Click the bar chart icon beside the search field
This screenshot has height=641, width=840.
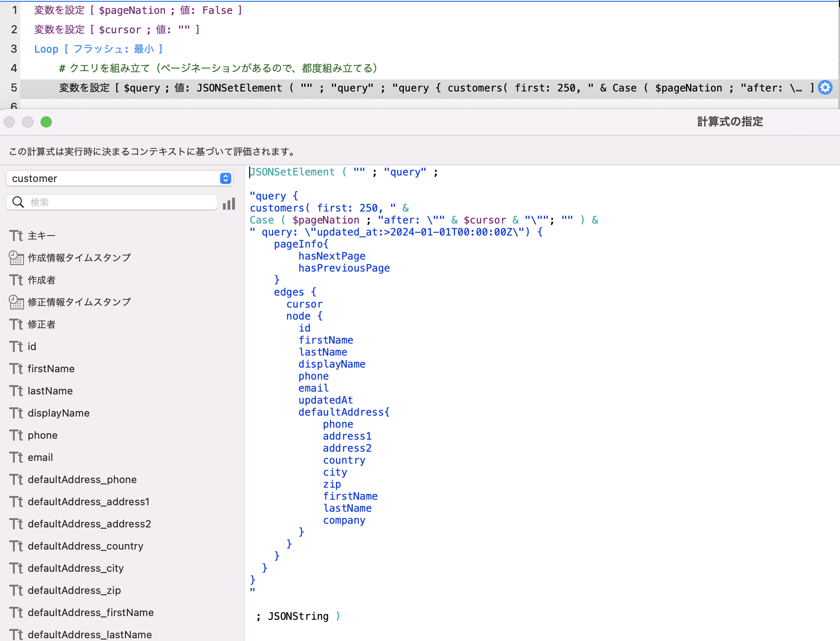pyautogui.click(x=228, y=204)
